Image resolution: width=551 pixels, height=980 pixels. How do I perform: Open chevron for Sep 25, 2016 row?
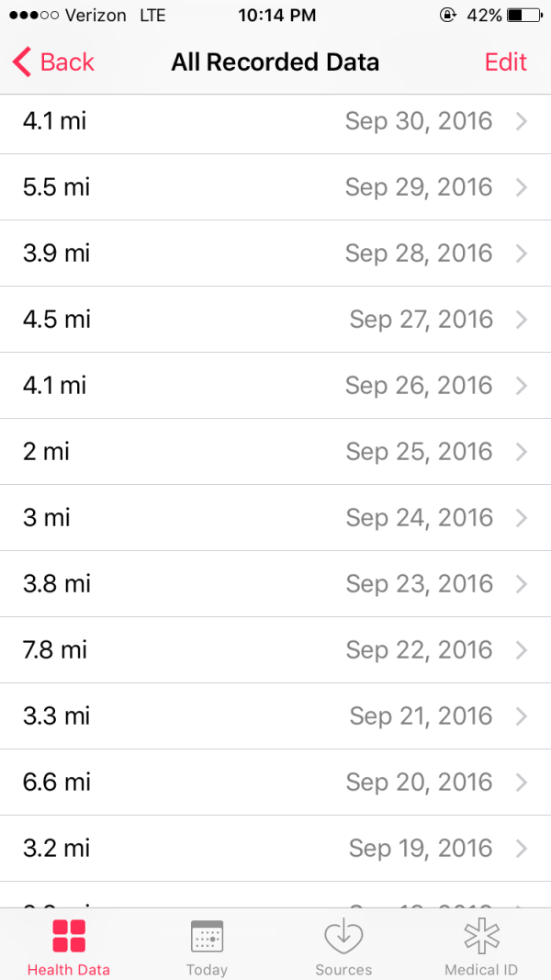tap(522, 452)
